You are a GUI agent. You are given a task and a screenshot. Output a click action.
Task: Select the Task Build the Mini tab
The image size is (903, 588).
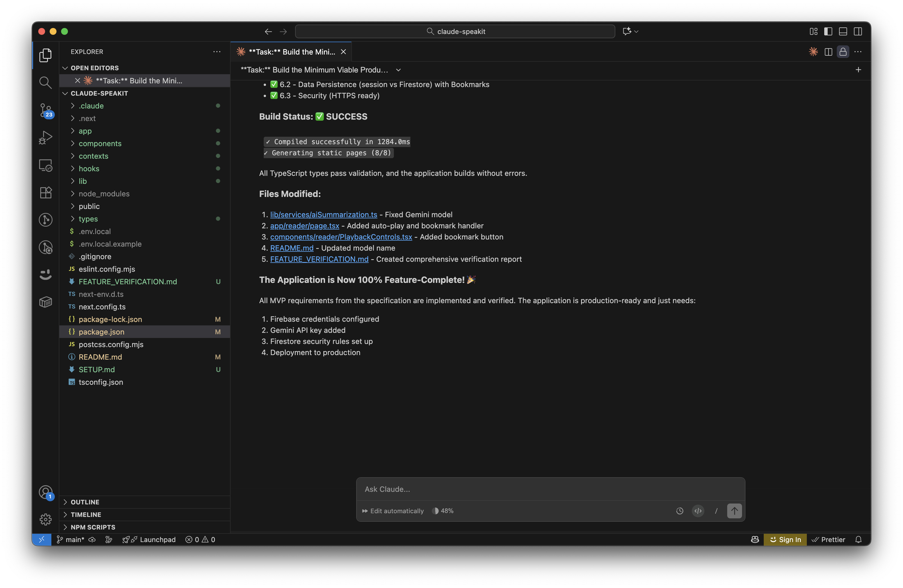[x=291, y=52]
